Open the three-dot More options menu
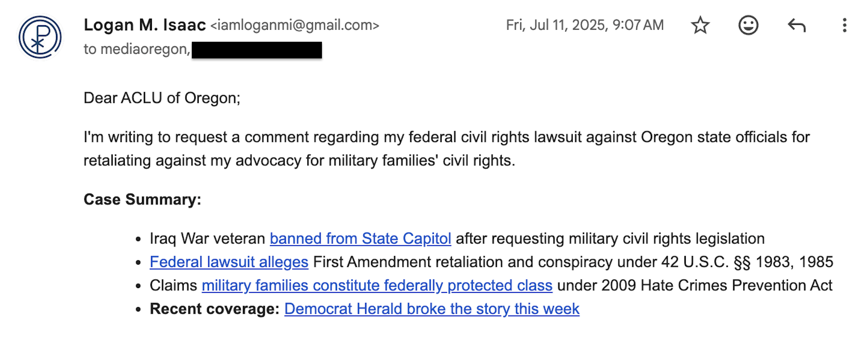 click(844, 25)
